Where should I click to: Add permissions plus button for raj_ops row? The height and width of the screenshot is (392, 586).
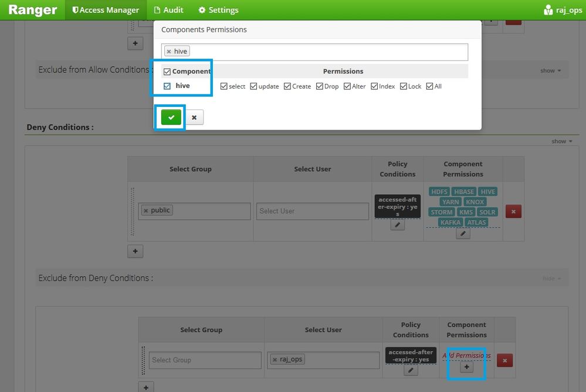click(466, 367)
